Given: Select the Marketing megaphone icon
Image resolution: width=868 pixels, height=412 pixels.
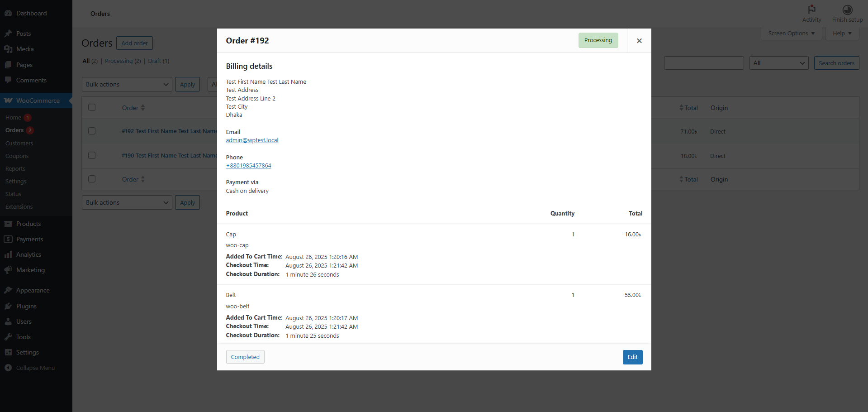Looking at the screenshot, I should click(8, 270).
